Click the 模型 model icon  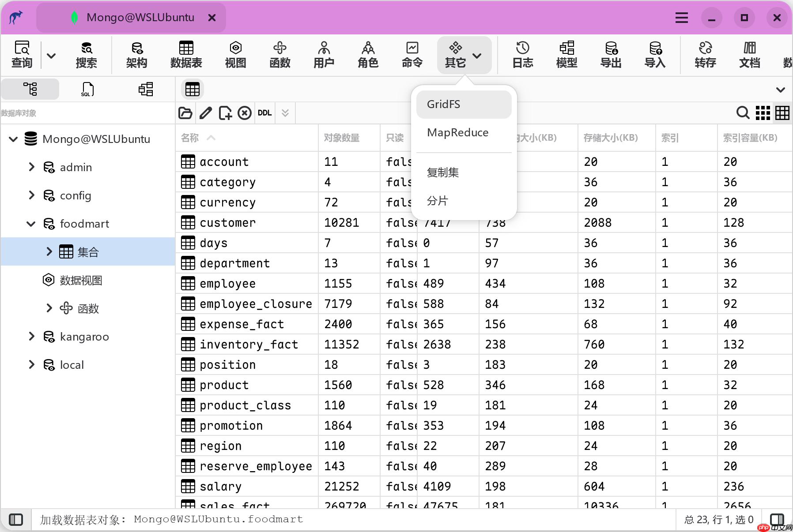tap(566, 55)
